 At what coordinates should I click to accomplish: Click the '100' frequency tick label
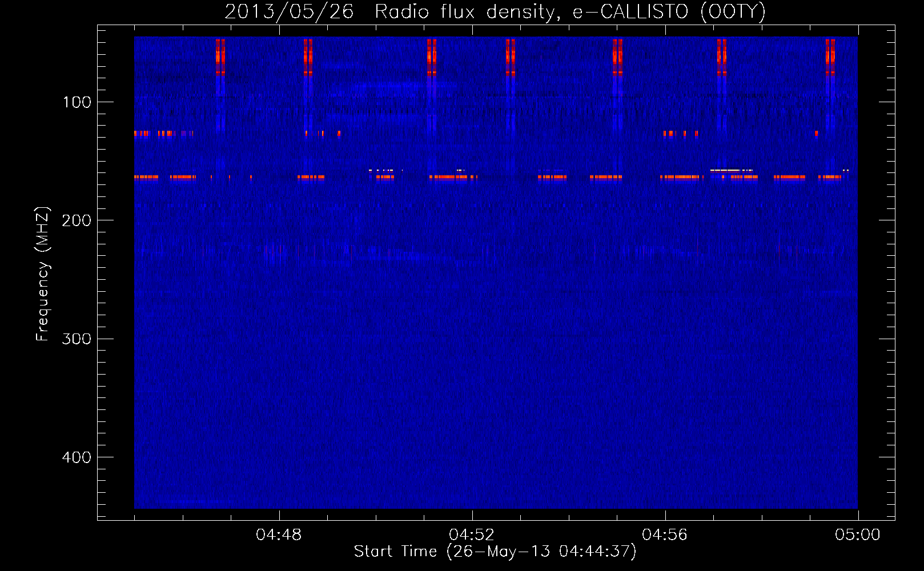pyautogui.click(x=77, y=102)
